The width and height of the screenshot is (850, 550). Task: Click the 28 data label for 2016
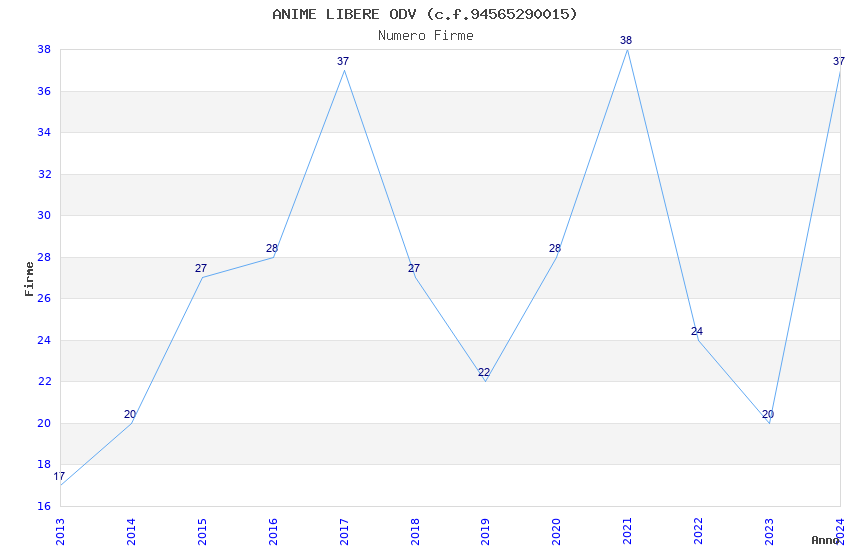coord(272,249)
